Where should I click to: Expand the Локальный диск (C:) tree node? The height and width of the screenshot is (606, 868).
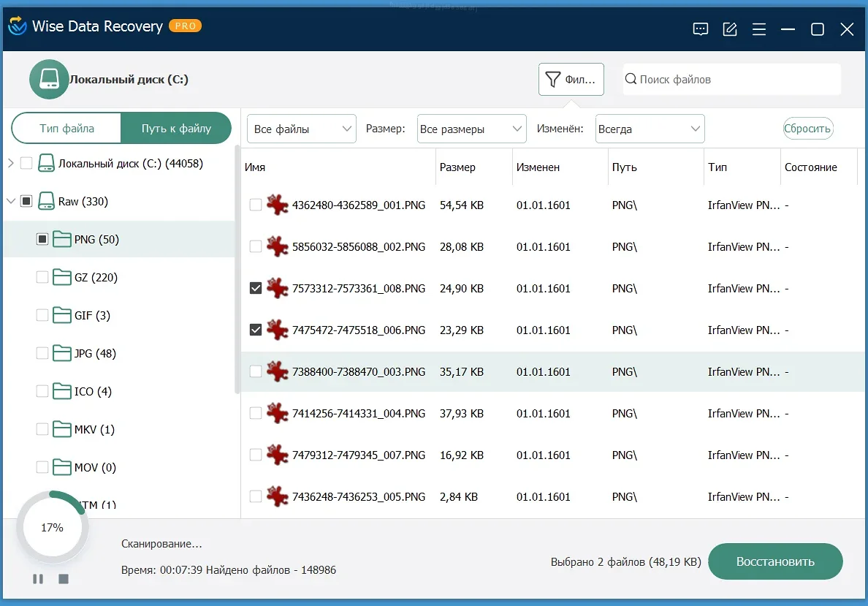pyautogui.click(x=10, y=164)
